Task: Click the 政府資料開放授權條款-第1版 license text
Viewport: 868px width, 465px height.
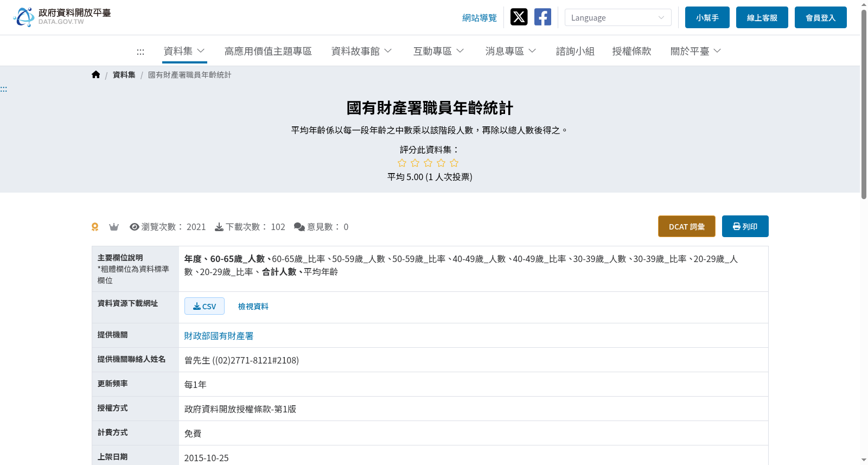Action: pos(240,409)
